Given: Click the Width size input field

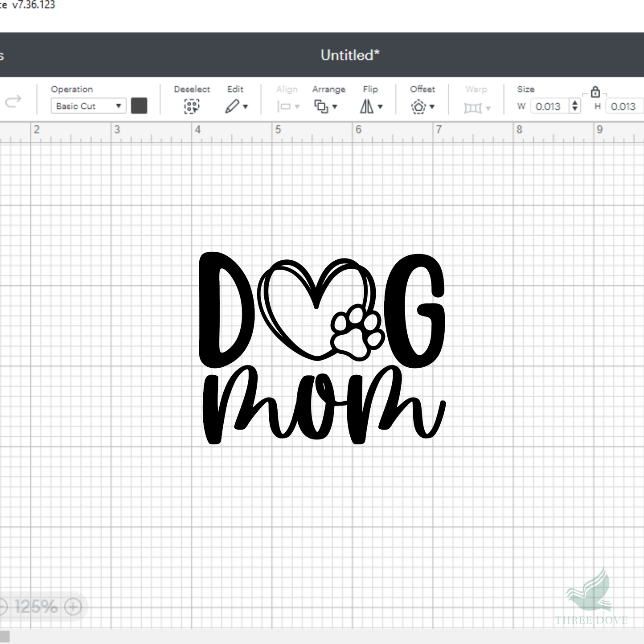Looking at the screenshot, I should [549, 107].
